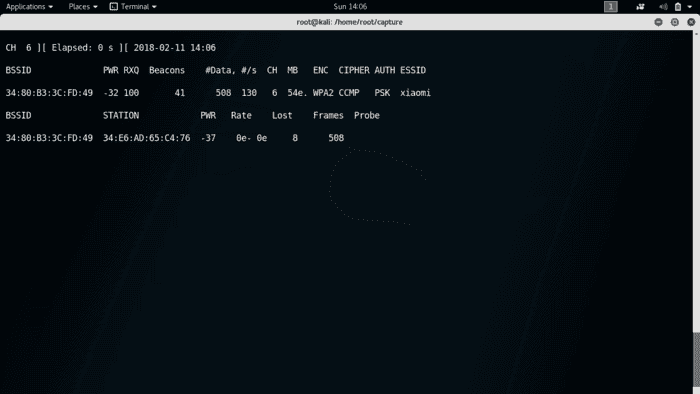Click the beacons count '41'
The height and width of the screenshot is (394, 700).
pyautogui.click(x=179, y=93)
